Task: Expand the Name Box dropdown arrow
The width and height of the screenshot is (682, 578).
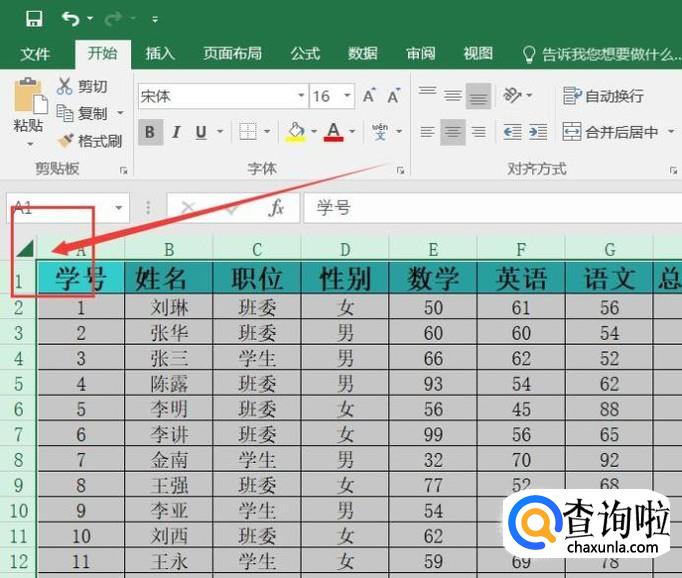Action: coord(118,208)
